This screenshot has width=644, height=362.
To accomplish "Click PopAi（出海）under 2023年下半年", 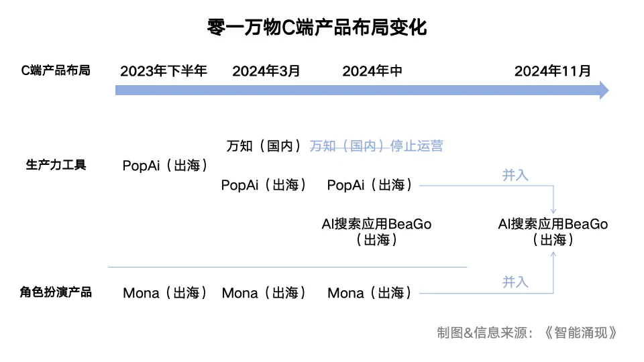I will coord(165,166).
